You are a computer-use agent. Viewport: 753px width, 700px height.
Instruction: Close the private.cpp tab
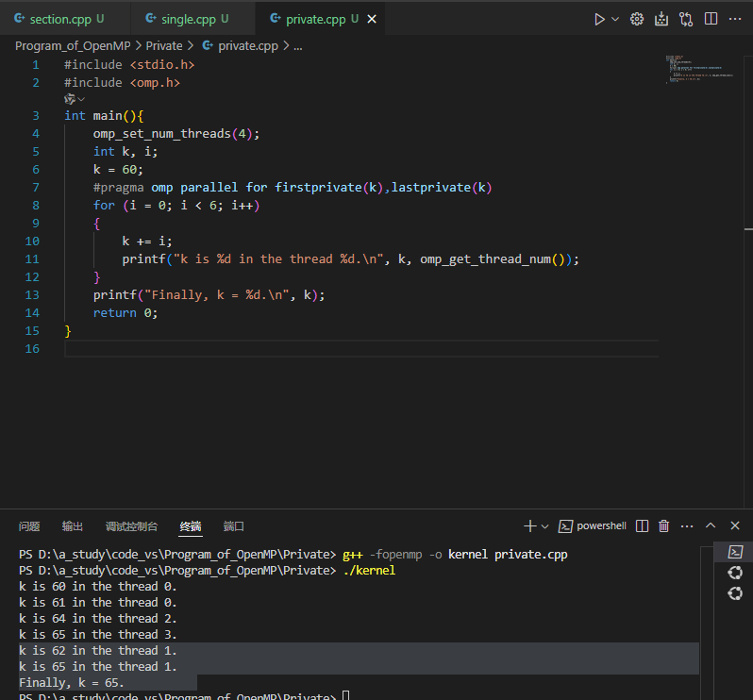point(372,19)
